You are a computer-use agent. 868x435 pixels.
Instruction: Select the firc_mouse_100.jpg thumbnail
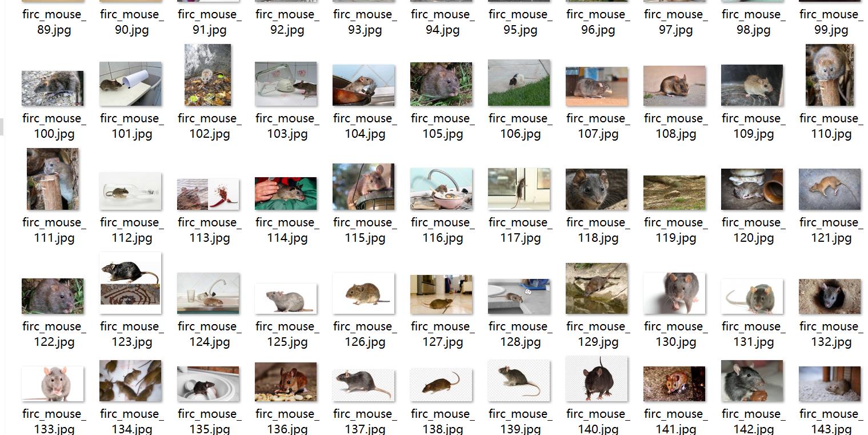(53, 88)
